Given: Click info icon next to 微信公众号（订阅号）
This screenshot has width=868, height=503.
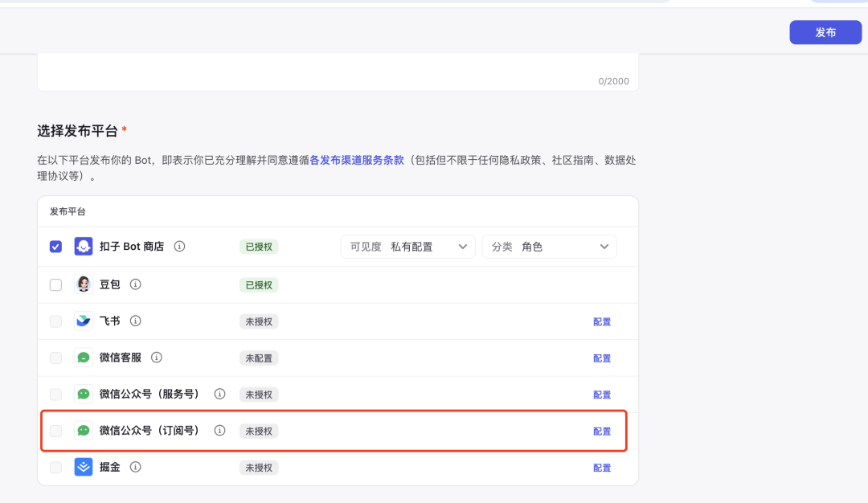Looking at the screenshot, I should click(x=219, y=431).
